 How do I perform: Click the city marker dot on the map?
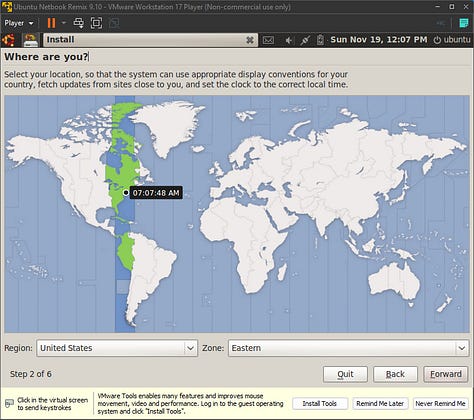coord(126,192)
